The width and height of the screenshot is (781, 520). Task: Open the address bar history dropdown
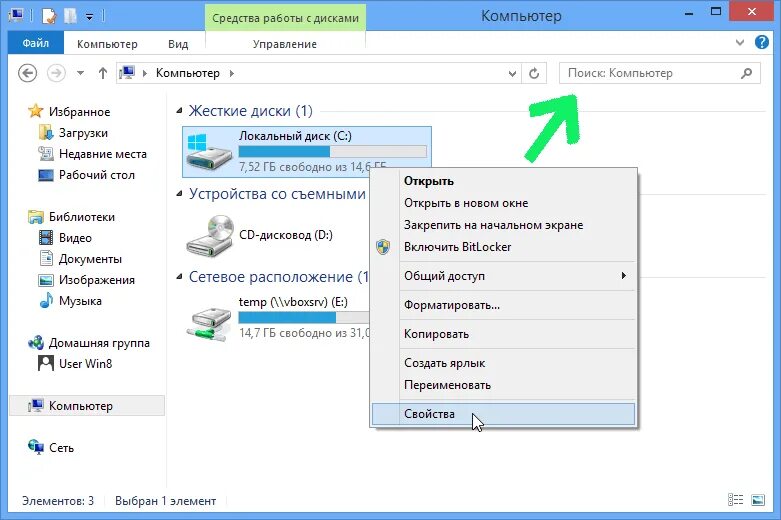click(x=512, y=74)
